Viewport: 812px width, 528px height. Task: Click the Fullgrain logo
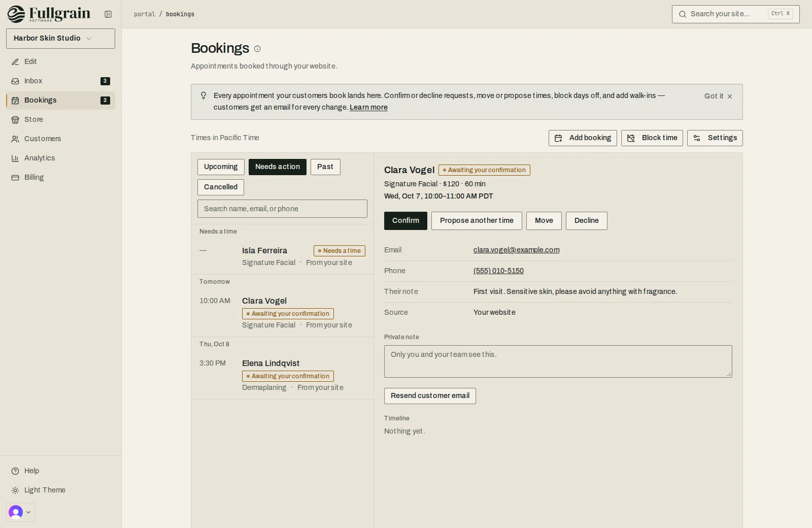point(49,14)
